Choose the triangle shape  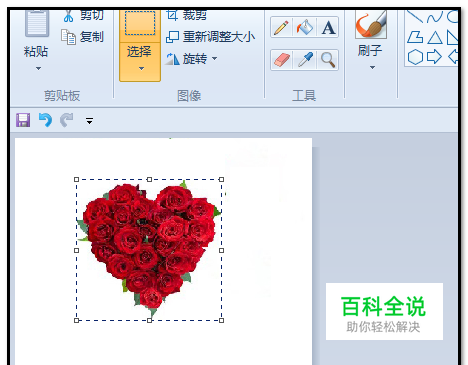coord(435,37)
